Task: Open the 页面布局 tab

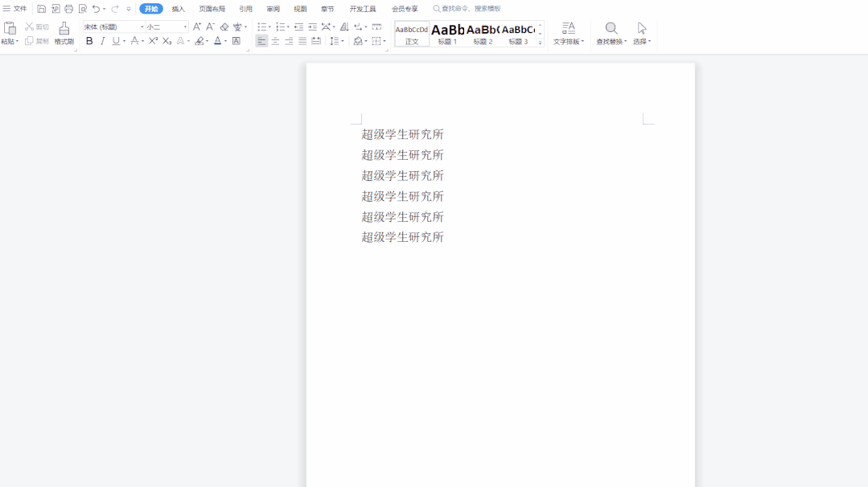Action: (212, 9)
